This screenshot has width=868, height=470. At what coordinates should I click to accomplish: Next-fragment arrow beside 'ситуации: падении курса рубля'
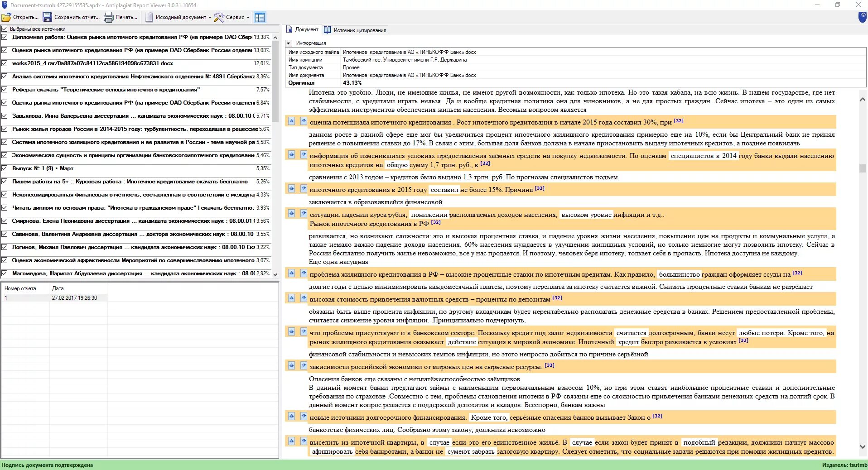click(x=304, y=213)
